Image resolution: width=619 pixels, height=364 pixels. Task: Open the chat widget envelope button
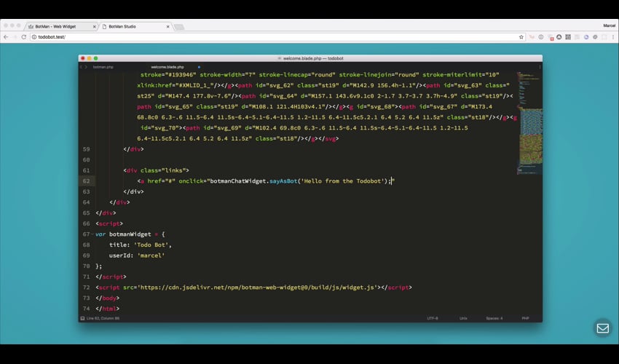pos(602,328)
